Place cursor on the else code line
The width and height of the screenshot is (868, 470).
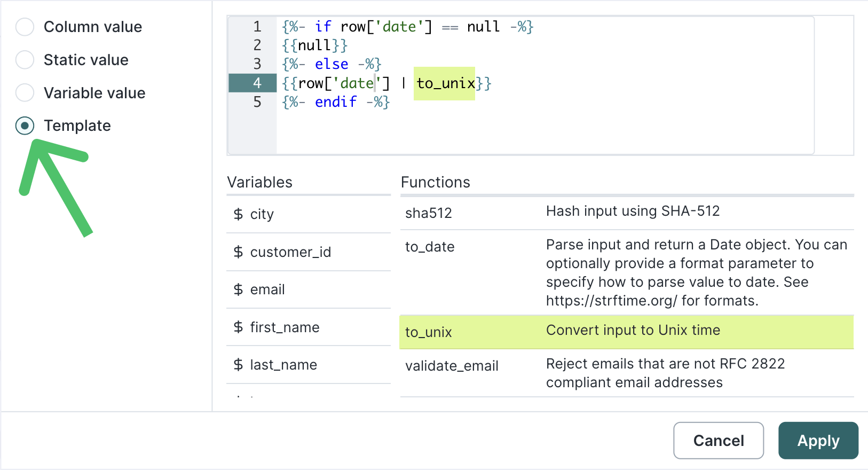point(332,64)
